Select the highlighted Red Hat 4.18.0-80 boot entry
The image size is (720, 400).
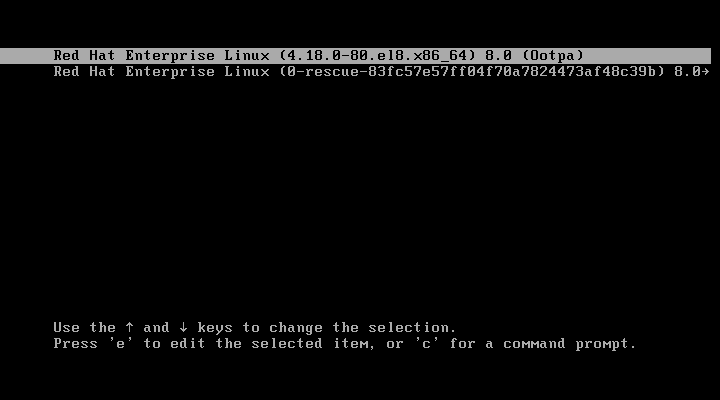[355, 56]
